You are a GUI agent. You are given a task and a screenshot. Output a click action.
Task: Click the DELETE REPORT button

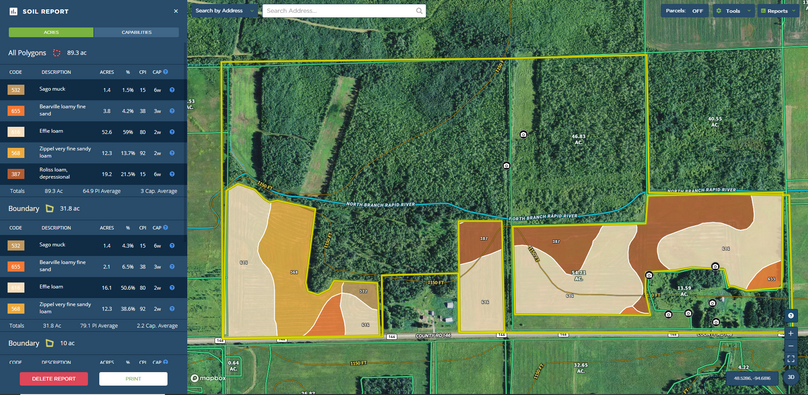54,379
